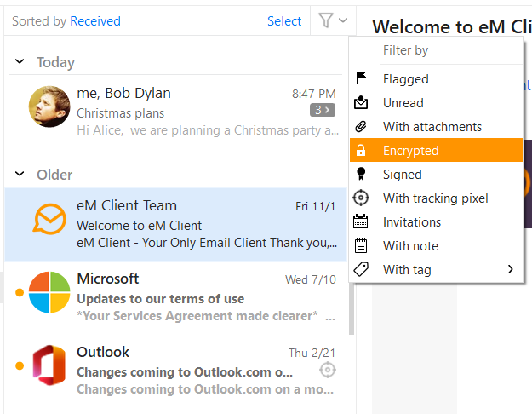Image resolution: width=532 pixels, height=414 pixels.
Task: Filter messages by Unread
Action: 437,102
